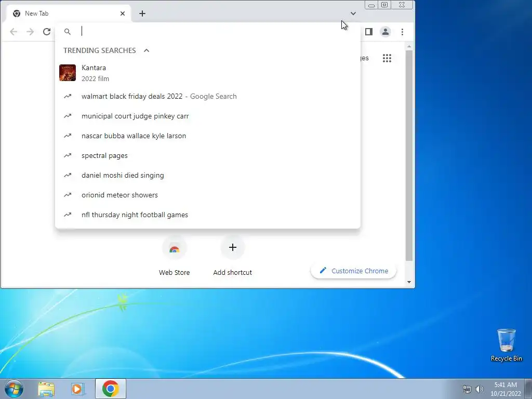The height and width of the screenshot is (399, 532).
Task: Open the Windows Start menu orb
Action: pyautogui.click(x=14, y=389)
